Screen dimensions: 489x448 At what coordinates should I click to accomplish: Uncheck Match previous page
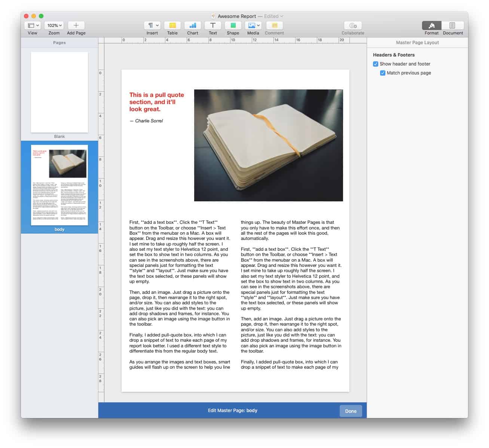tap(382, 73)
